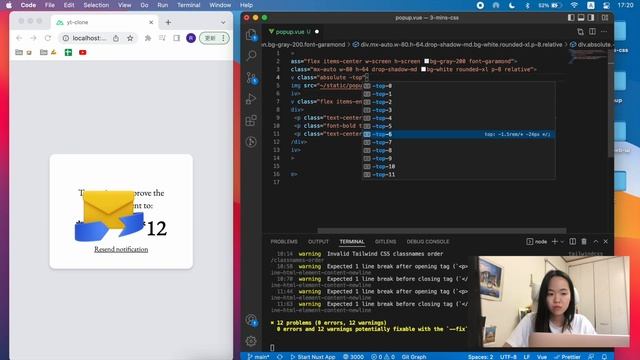This screenshot has height=360, width=640.
Task: Click Start Nuxt App in status bar
Action: 313,357
